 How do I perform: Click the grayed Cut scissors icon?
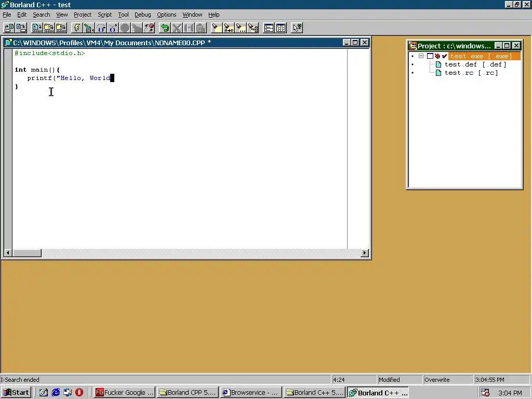point(177,28)
